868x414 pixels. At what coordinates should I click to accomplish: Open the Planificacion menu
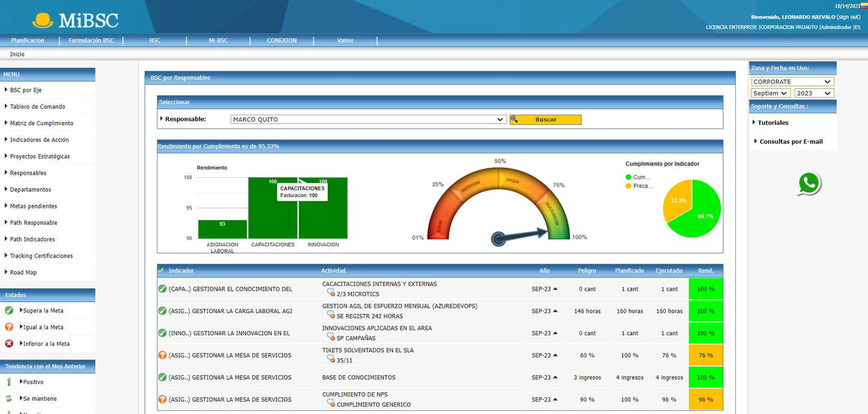point(28,40)
